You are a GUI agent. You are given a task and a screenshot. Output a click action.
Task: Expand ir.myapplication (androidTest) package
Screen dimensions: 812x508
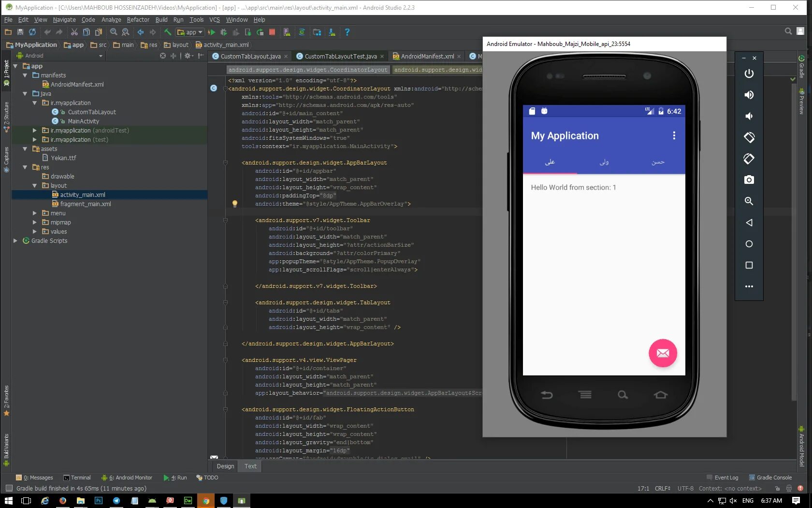pyautogui.click(x=35, y=130)
